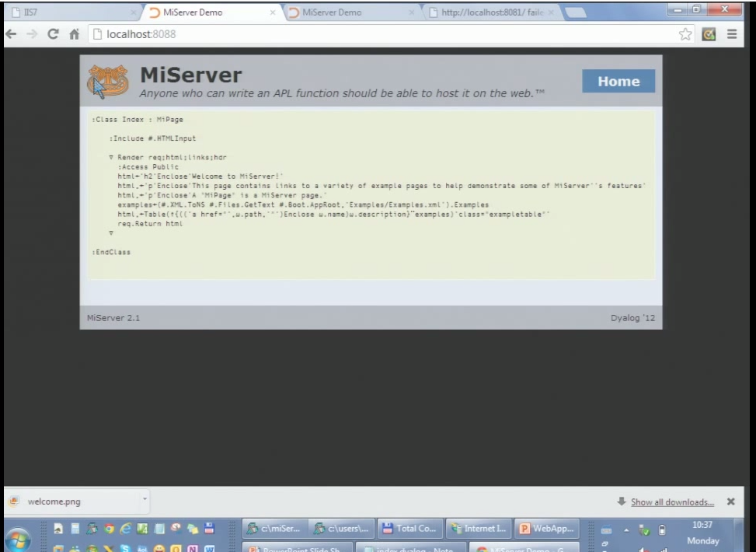756x552 pixels.
Task: Click the Home button on MiServer page
Action: pos(618,81)
